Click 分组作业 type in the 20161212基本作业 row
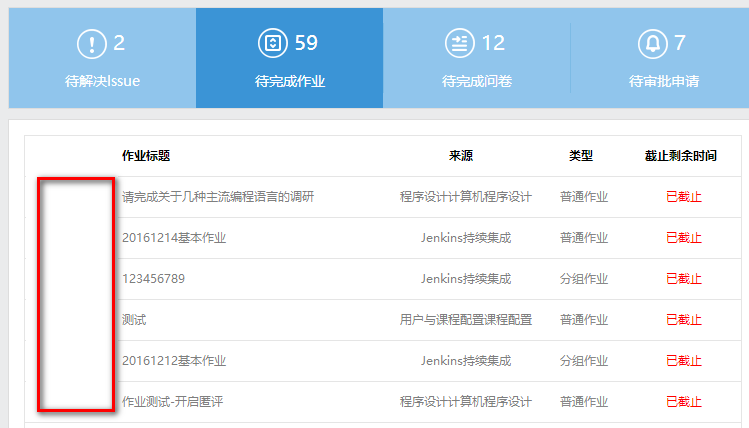 pos(584,361)
